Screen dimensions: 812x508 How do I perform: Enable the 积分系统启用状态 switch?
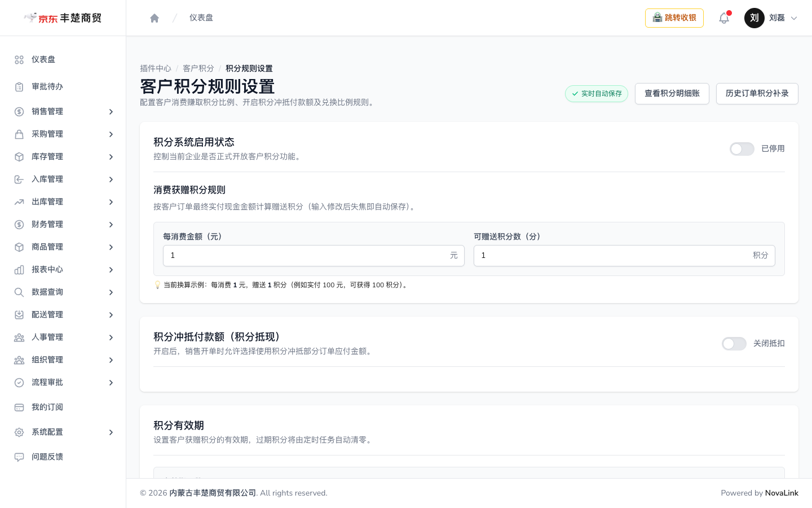[742, 149]
